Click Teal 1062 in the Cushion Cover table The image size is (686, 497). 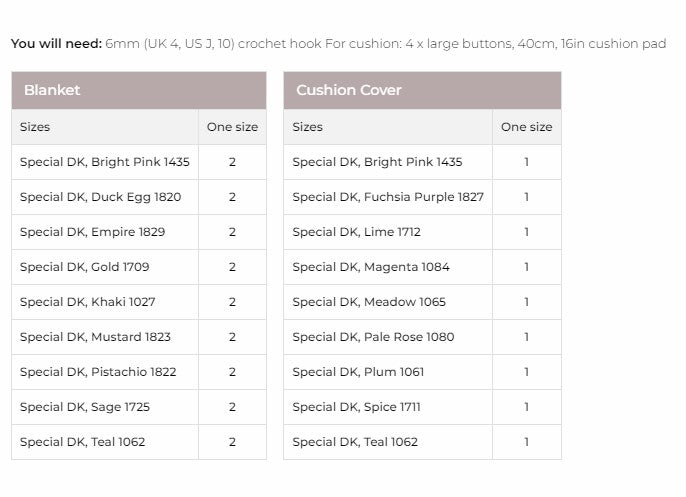point(355,442)
